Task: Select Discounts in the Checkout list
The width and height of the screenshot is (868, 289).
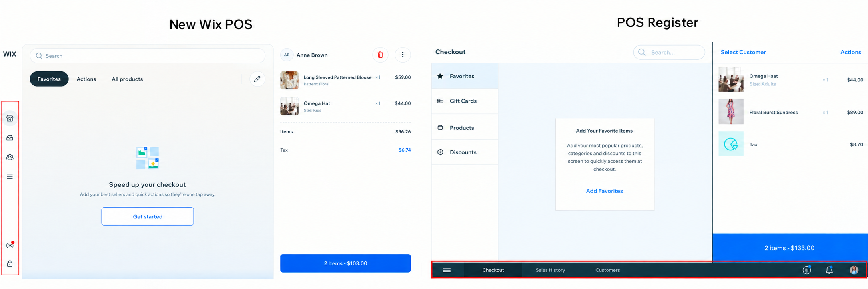Action: click(465, 152)
